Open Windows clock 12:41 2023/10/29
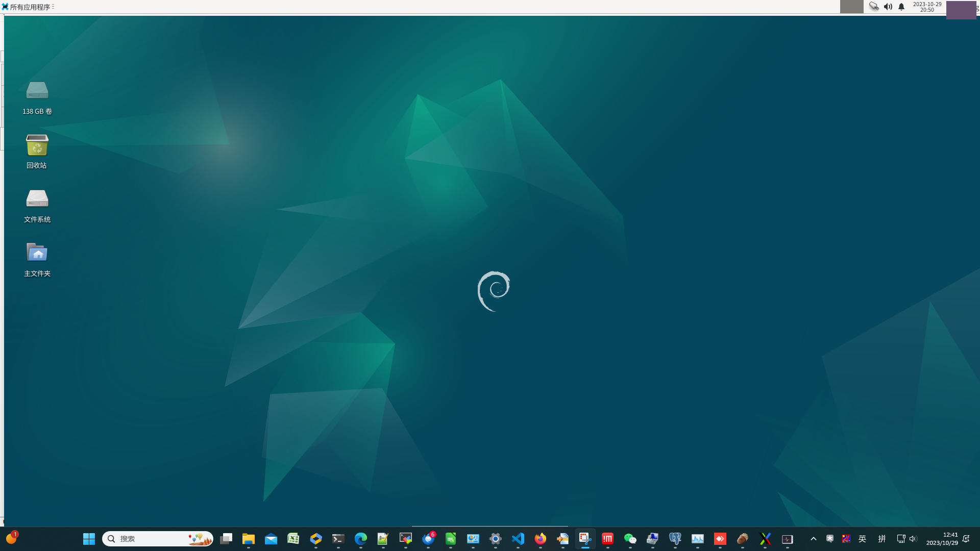The height and width of the screenshot is (551, 980). [x=942, y=539]
